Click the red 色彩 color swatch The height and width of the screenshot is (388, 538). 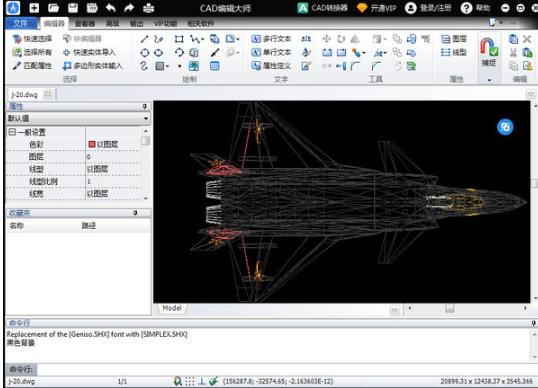[92, 144]
